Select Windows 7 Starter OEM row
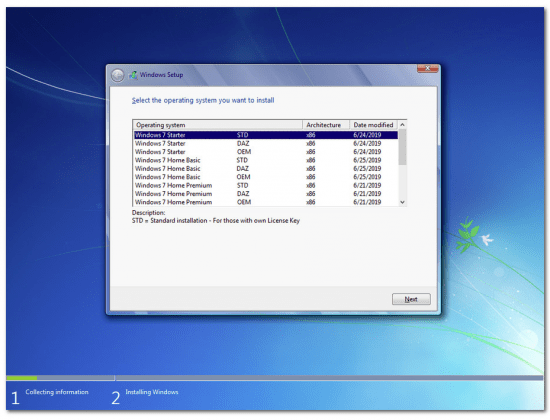550x420 pixels. [266, 152]
